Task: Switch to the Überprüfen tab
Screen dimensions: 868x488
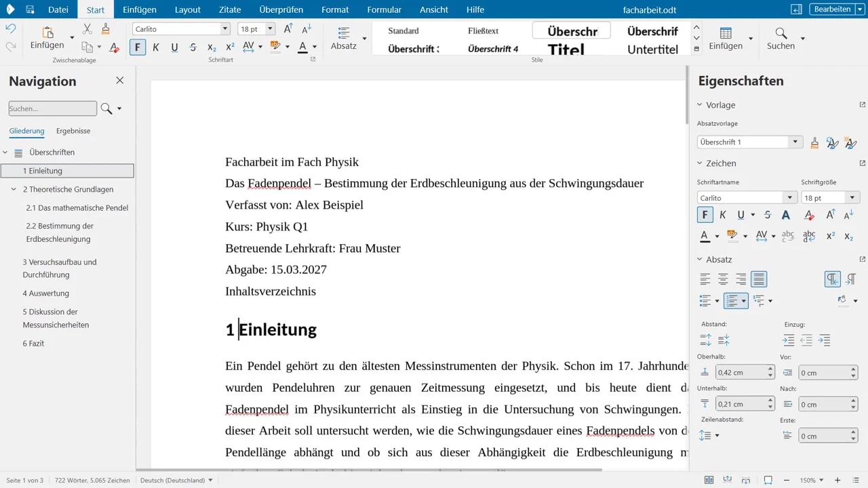Action: click(281, 9)
